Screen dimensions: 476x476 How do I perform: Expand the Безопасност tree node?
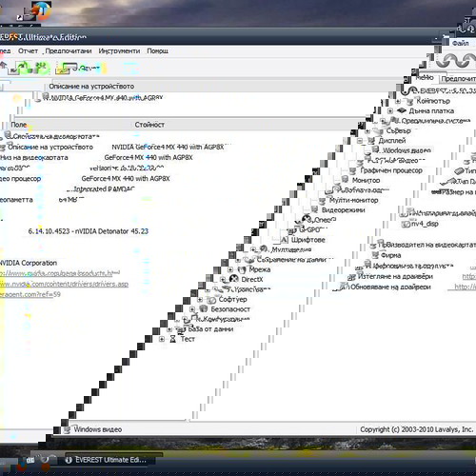coord(192,309)
